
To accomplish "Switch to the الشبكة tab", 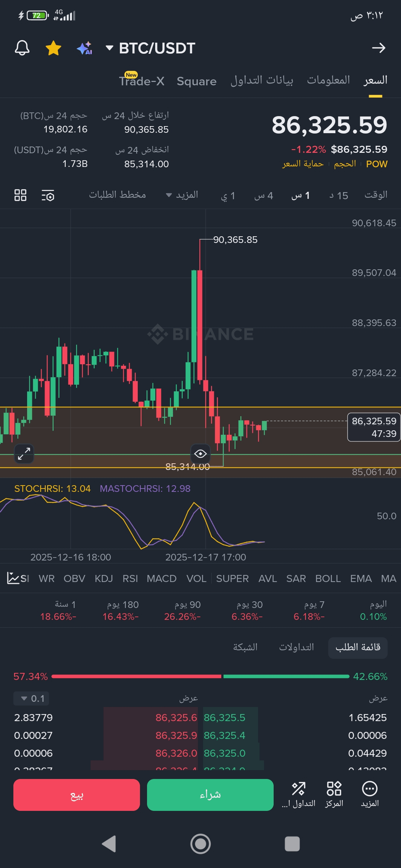I will click(245, 647).
